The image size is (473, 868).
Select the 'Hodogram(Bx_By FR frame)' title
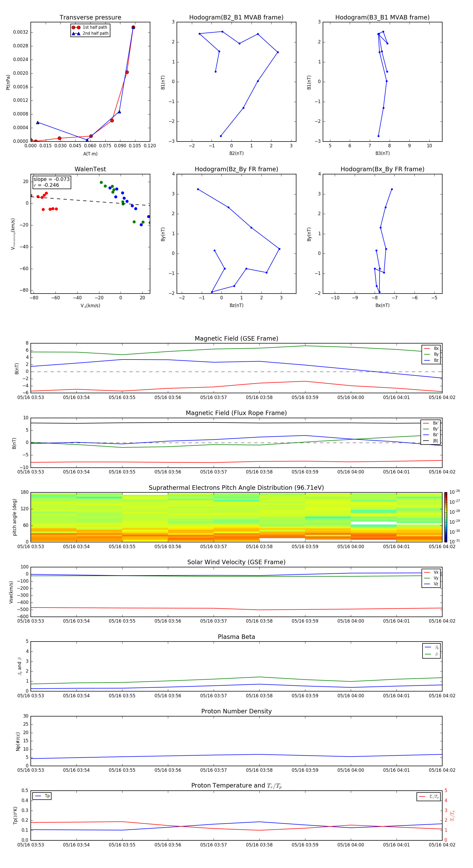(382, 169)
